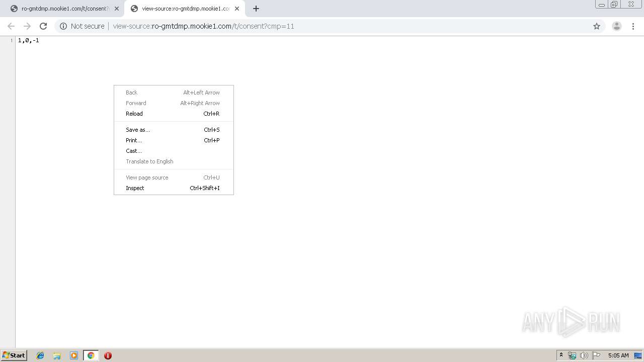Image resolution: width=644 pixels, height=362 pixels.
Task: Open the network tray icon
Action: pyautogui.click(x=572, y=355)
